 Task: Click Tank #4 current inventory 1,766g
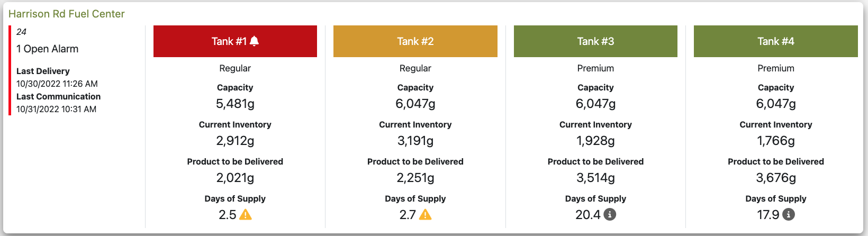[776, 141]
